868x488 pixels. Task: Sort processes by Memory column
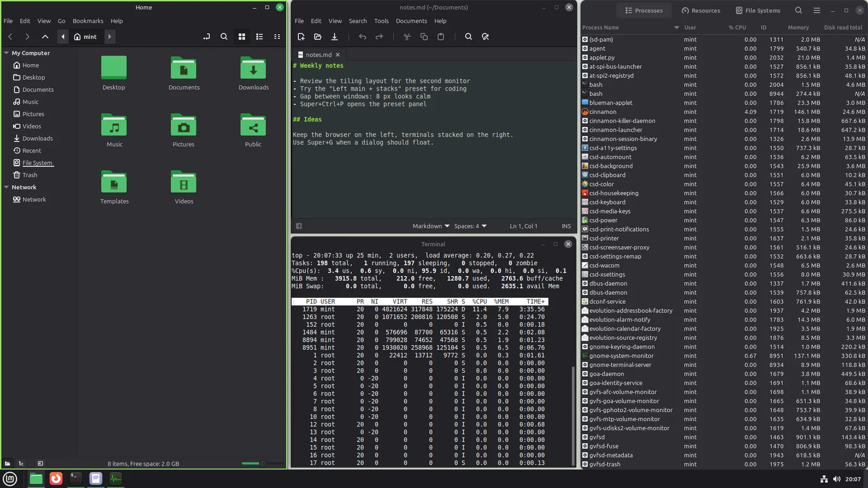798,28
